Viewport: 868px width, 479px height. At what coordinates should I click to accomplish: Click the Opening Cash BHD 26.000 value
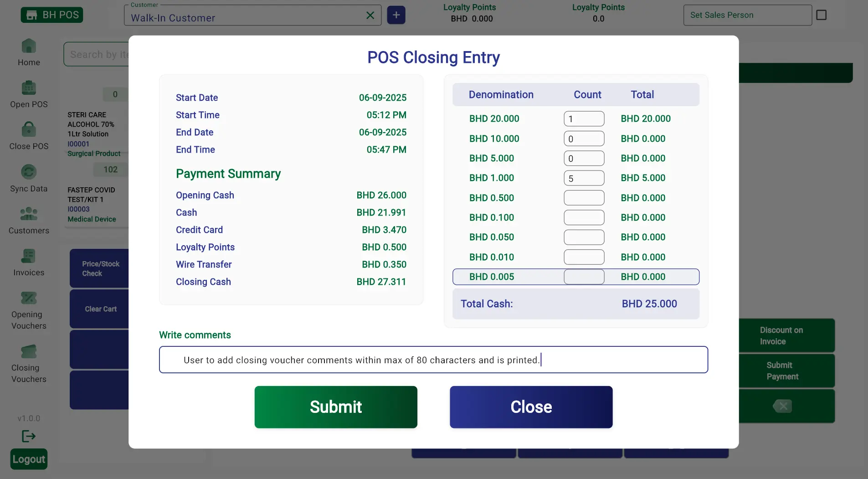coord(381,195)
